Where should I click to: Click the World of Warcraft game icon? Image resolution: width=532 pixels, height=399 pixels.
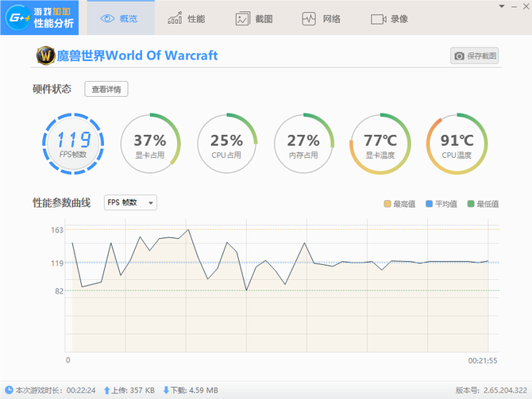click(46, 56)
